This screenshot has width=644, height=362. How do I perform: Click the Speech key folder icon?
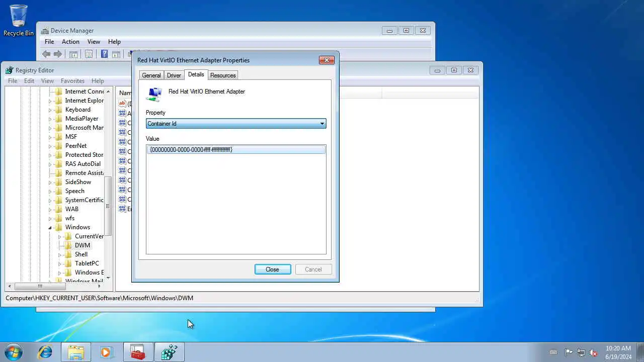59,191
